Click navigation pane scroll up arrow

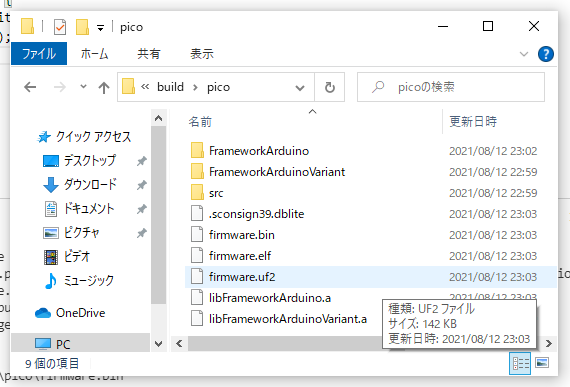pos(158,118)
